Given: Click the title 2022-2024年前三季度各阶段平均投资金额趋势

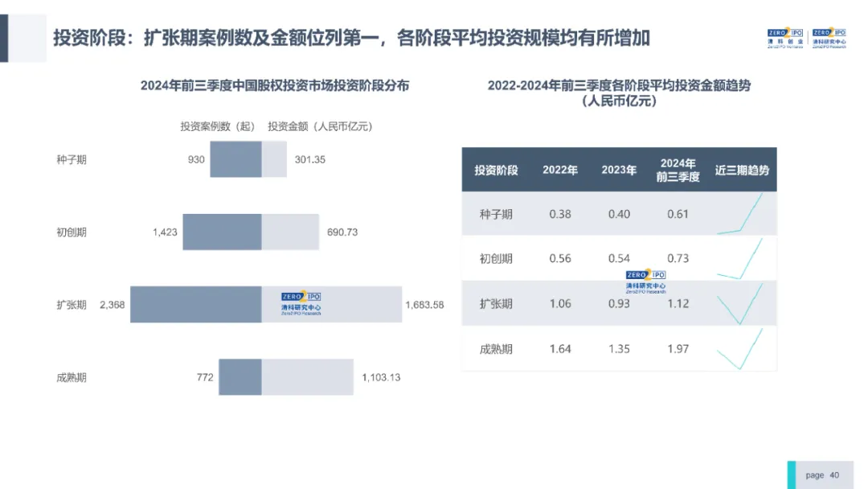Looking at the screenshot, I should pos(619,93).
